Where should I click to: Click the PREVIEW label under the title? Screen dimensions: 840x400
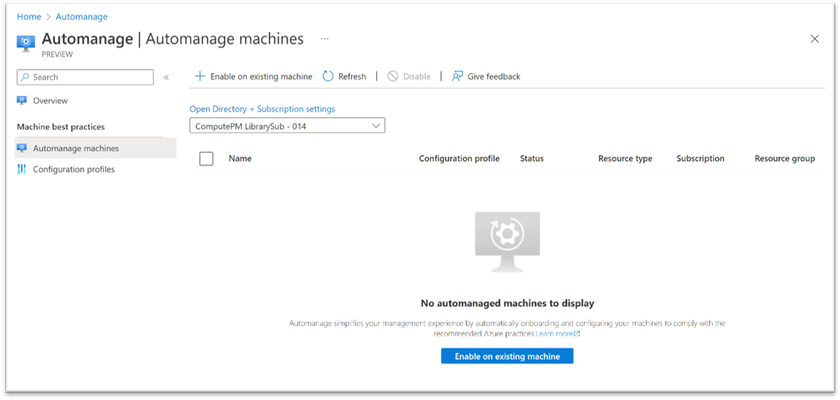point(57,55)
